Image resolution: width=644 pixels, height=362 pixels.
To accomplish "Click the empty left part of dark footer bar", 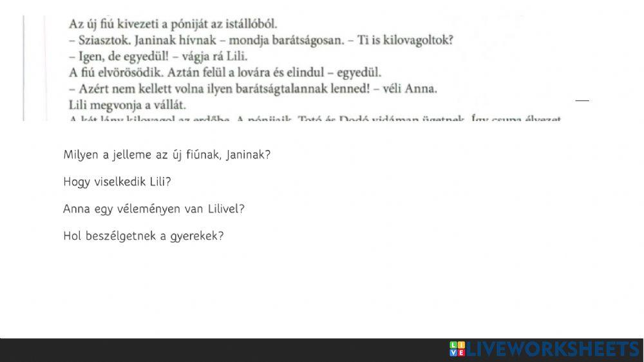I will 193,350.
